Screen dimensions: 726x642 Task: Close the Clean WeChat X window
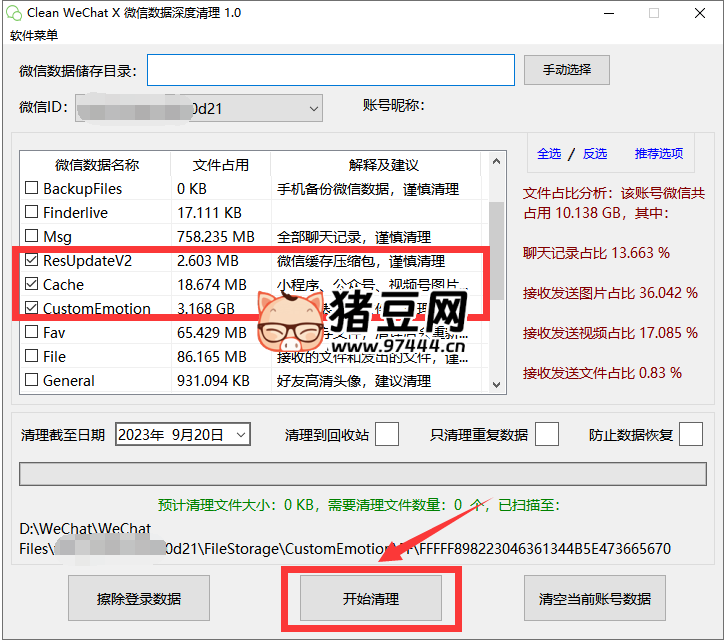[x=700, y=13]
